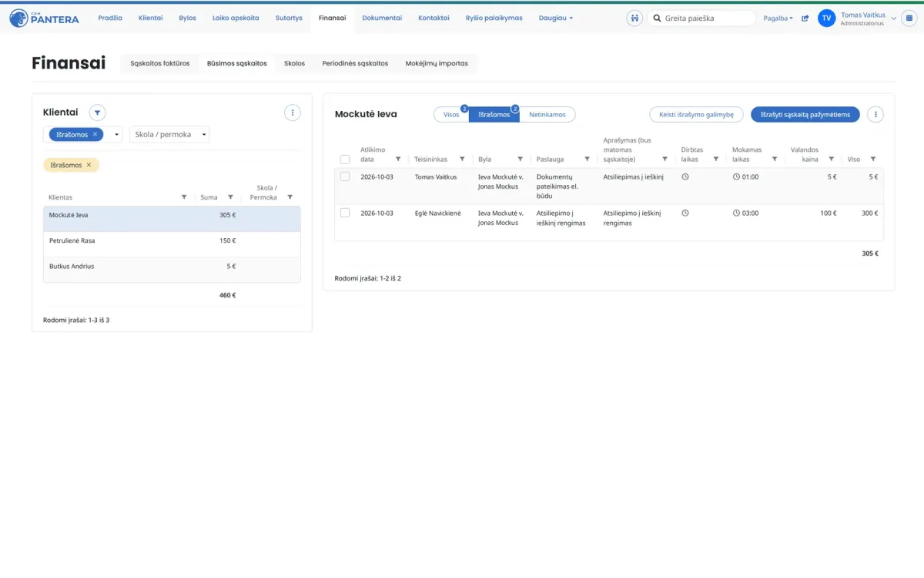924x578 pixels.
Task: Open the filter button beside Klientai heading
Action: pos(97,113)
